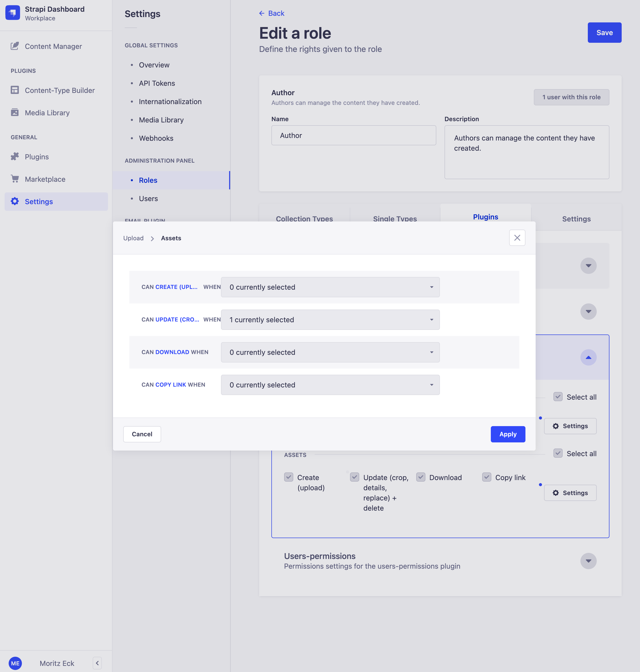Open the Marketplace cart icon
Viewport: 640px width, 672px height.
tap(15, 179)
